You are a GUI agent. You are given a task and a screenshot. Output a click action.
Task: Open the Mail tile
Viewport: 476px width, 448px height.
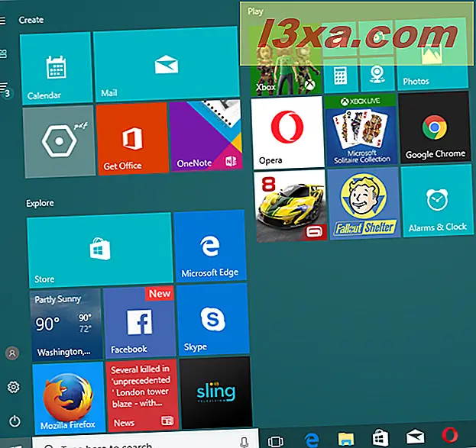click(167, 64)
